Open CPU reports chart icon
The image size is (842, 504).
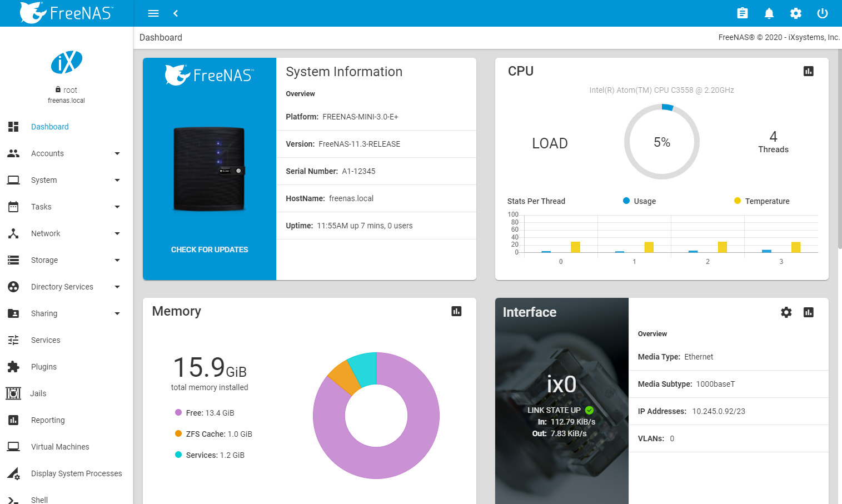[x=809, y=71]
